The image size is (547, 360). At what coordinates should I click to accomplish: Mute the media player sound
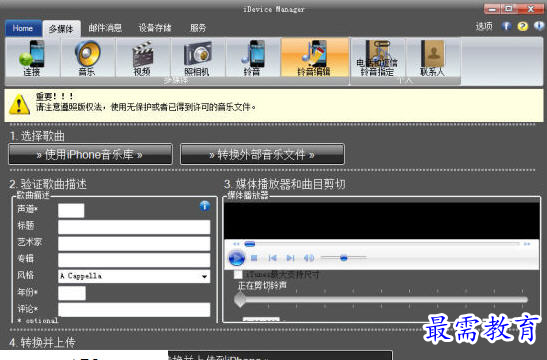pos(309,258)
